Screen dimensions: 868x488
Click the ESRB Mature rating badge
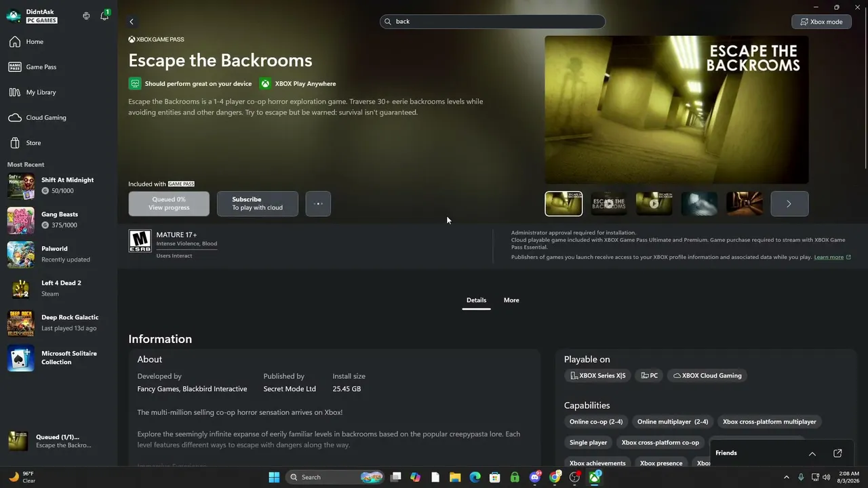[140, 241]
